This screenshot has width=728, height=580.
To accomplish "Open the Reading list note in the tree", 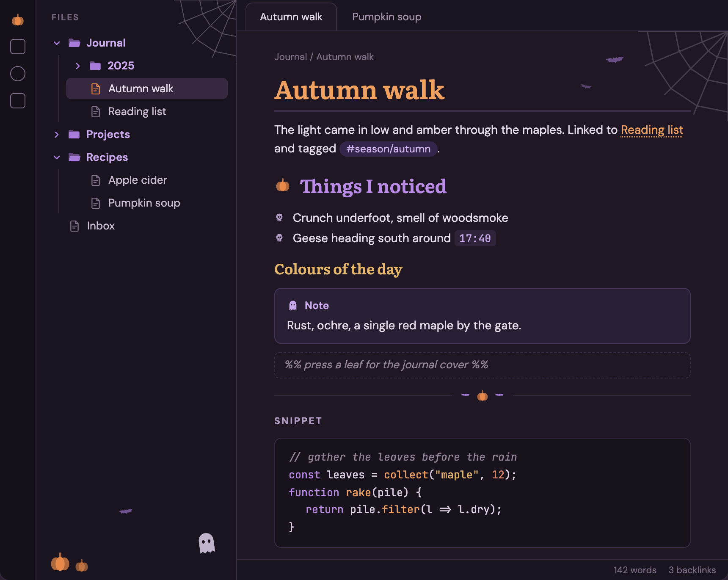I will (147, 111).
